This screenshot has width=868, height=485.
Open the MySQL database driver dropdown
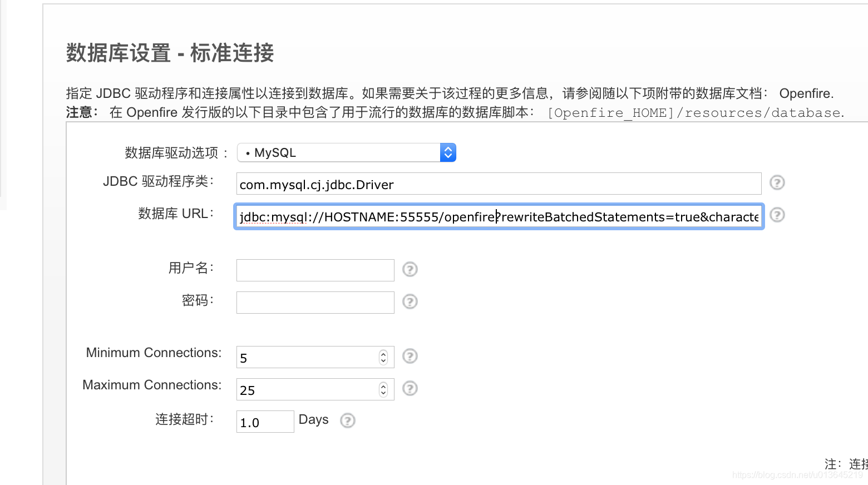[346, 152]
